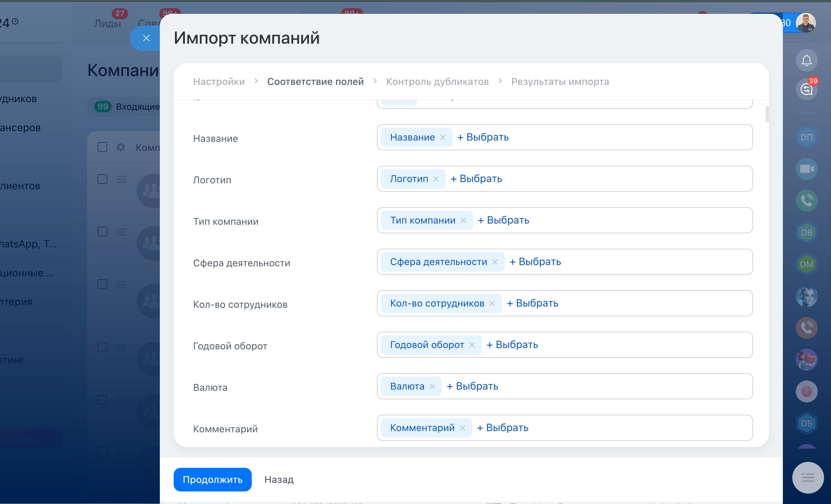Image resolution: width=831 pixels, height=504 pixels.
Task: Click the Продолжить button
Action: [212, 479]
